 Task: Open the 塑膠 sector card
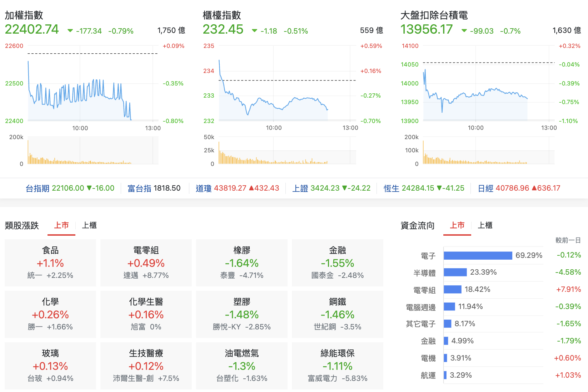pos(242,314)
